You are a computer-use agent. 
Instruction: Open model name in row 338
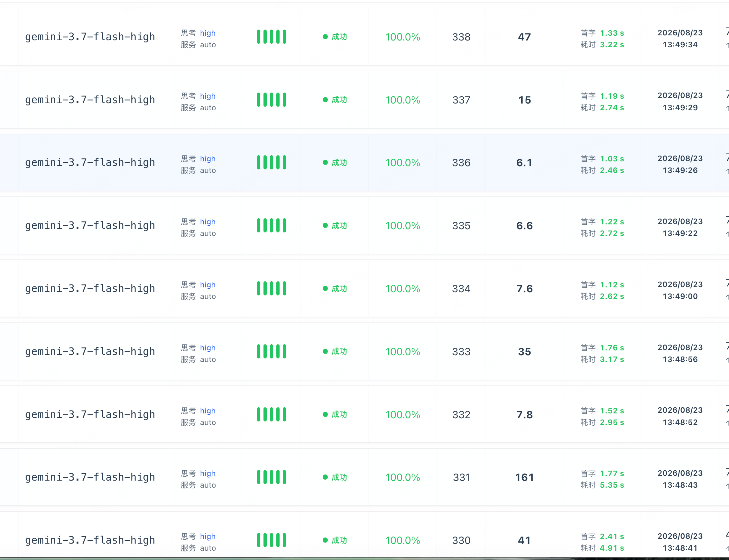coord(90,37)
